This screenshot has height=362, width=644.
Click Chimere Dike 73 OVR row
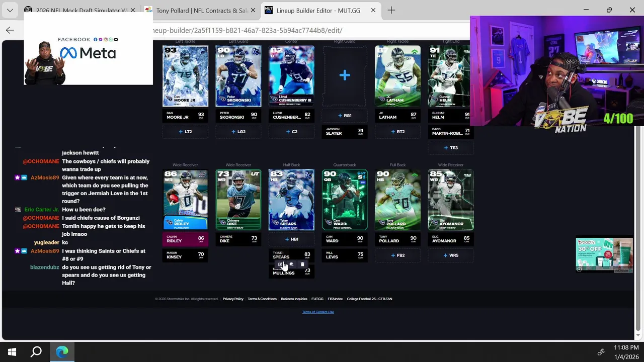pyautogui.click(x=238, y=239)
